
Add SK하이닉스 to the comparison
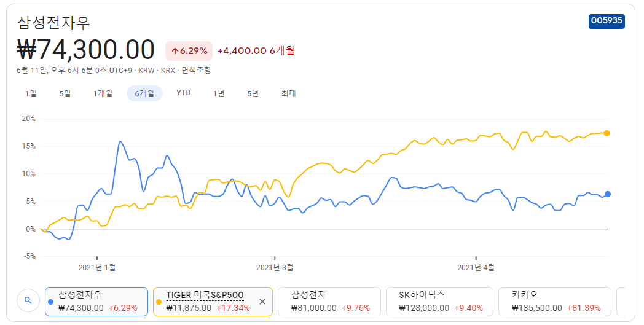click(439, 302)
